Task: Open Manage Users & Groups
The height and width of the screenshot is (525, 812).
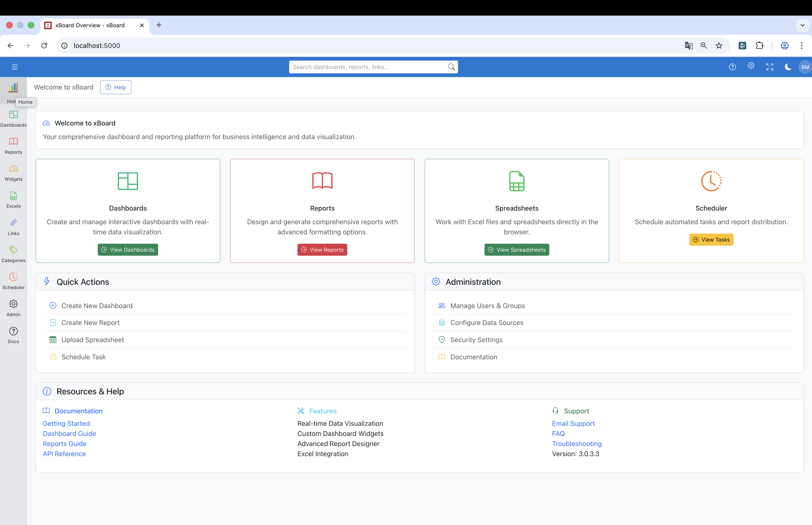Action: [x=614, y=306]
